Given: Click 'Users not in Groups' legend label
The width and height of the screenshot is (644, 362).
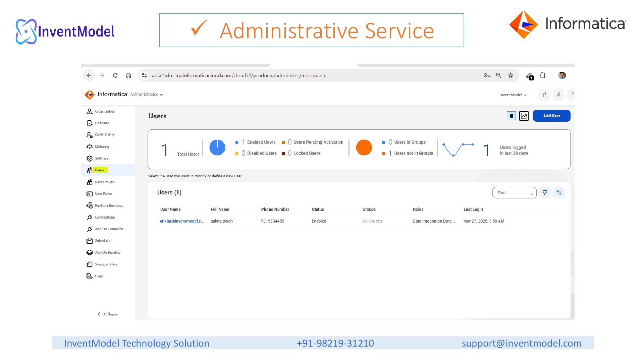Looking at the screenshot, I should click(x=414, y=154).
